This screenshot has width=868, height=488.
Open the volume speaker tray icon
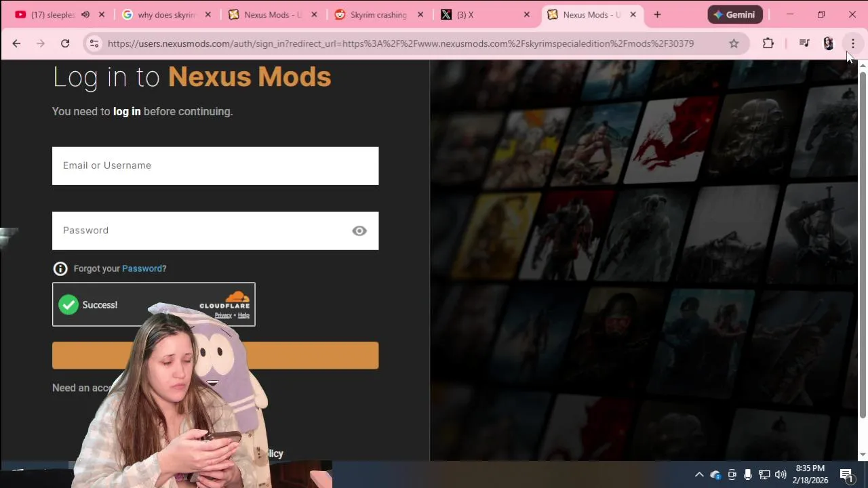[x=781, y=474]
